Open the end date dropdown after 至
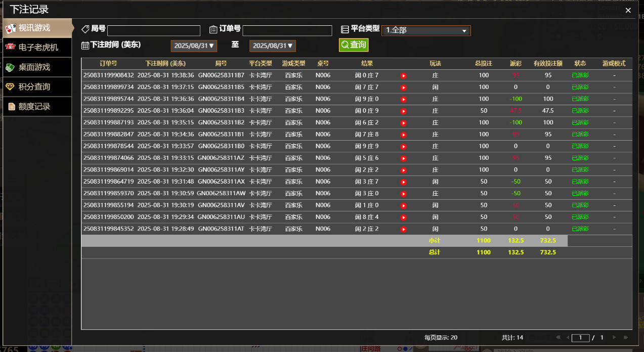644x352 pixels. pos(272,45)
